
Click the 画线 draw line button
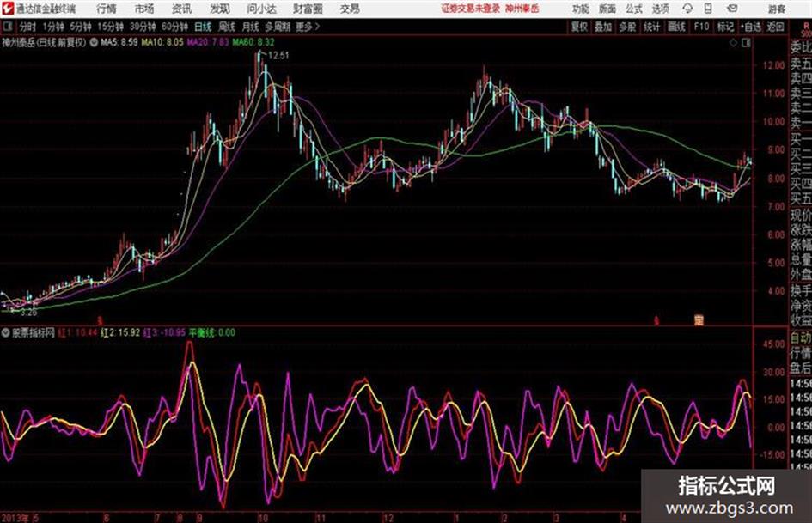(x=676, y=27)
